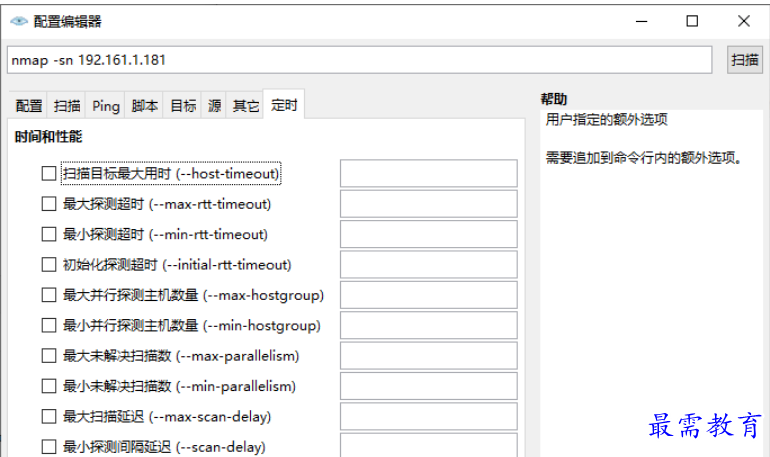Click the --initial-rtt-timeout value field
770x457 pixels.
[x=429, y=265]
